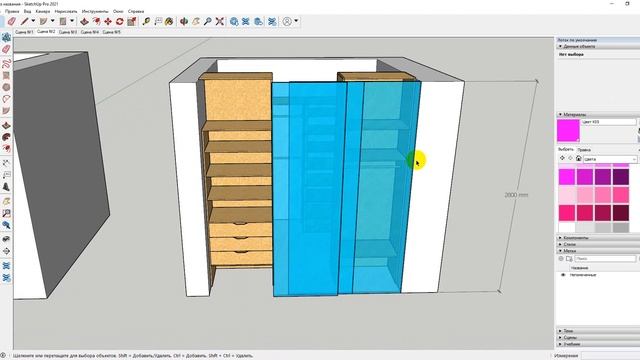Select the Follow Me tool in left toolbar
The image size is (640, 360).
(6, 137)
